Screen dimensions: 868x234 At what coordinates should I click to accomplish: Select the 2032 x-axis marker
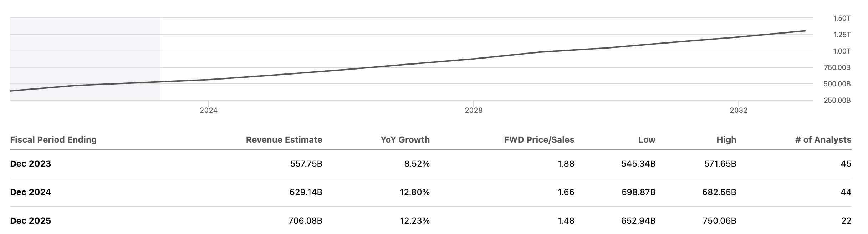pos(739,111)
